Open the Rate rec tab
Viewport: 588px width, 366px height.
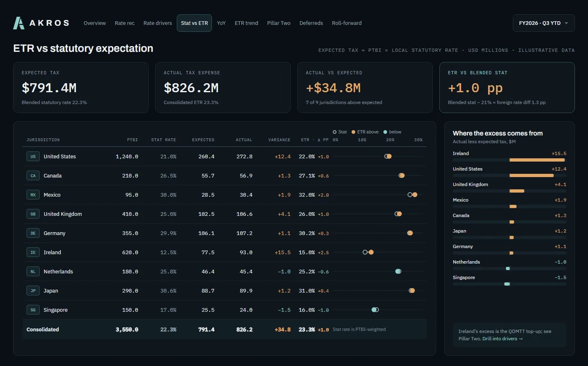pyautogui.click(x=125, y=23)
